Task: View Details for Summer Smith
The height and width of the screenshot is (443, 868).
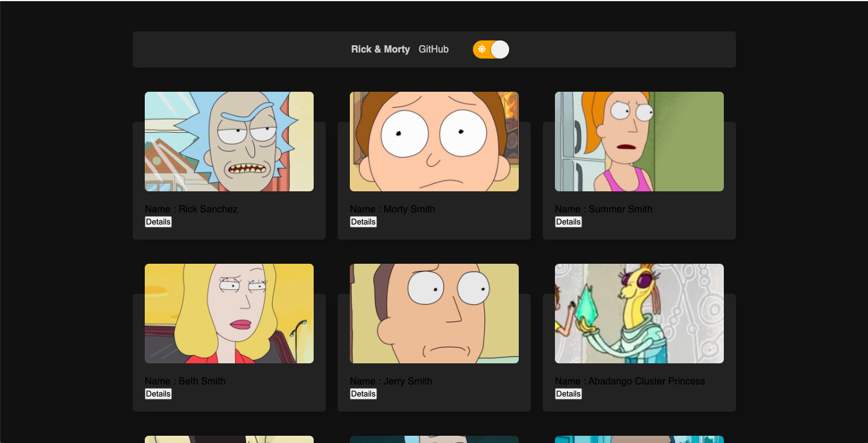Action: point(568,221)
